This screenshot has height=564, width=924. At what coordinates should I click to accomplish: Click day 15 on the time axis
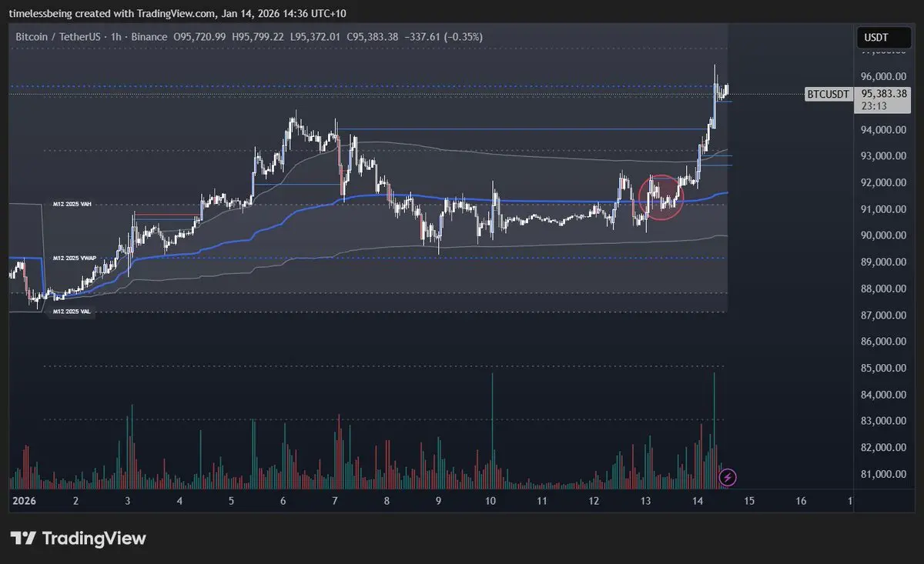click(749, 501)
